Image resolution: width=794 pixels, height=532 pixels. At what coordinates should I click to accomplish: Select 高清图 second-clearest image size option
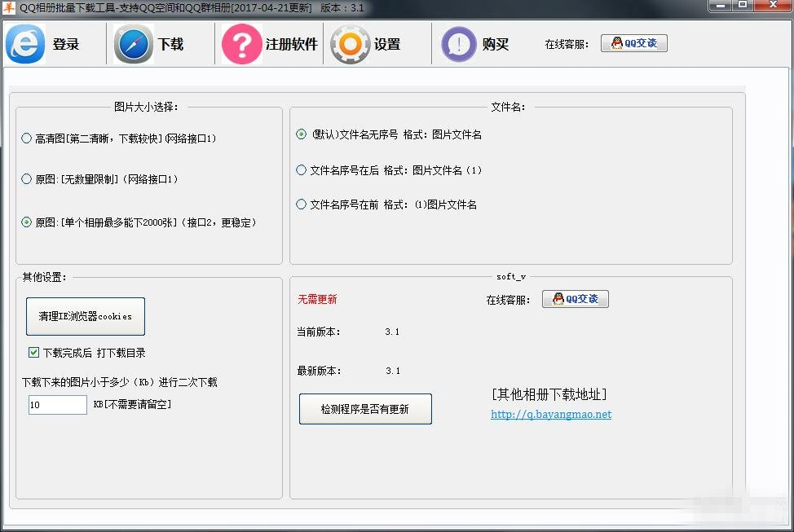[119, 138]
